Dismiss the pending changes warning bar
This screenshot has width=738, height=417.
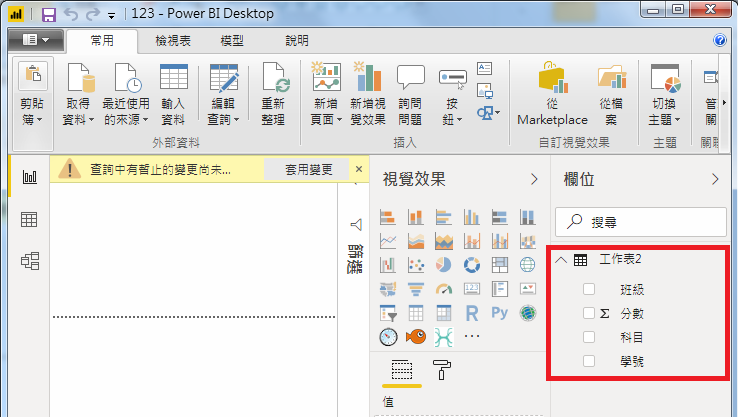[359, 169]
